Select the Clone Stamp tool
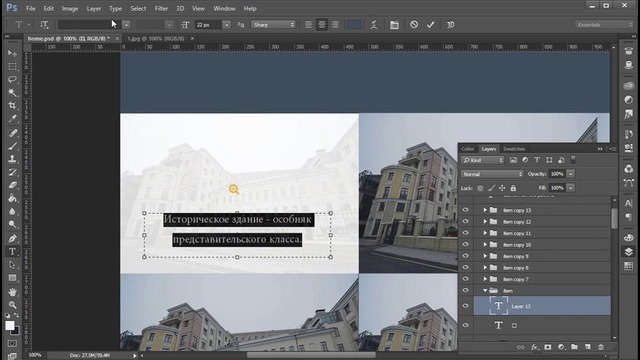640x360 pixels. coord(12,159)
